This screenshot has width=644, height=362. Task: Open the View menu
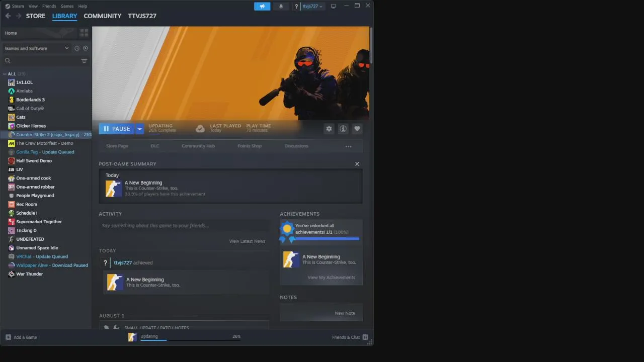click(x=33, y=6)
